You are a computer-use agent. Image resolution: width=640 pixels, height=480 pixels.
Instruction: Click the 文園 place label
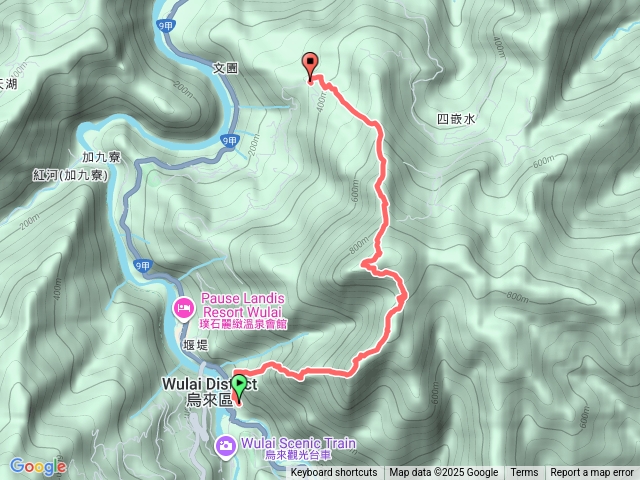pyautogui.click(x=225, y=68)
